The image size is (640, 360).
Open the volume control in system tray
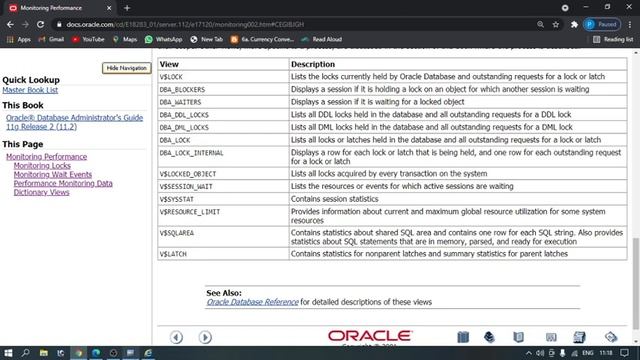540,353
